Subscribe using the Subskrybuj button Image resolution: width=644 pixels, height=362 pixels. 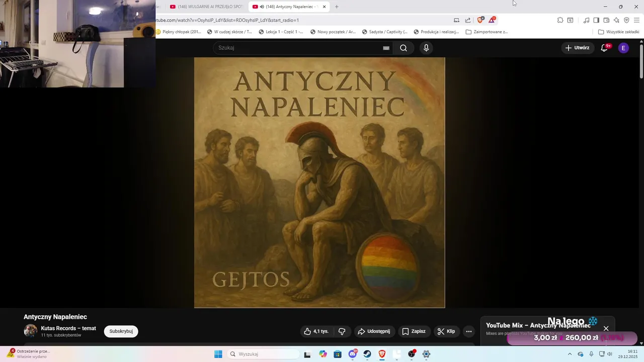coord(121,331)
